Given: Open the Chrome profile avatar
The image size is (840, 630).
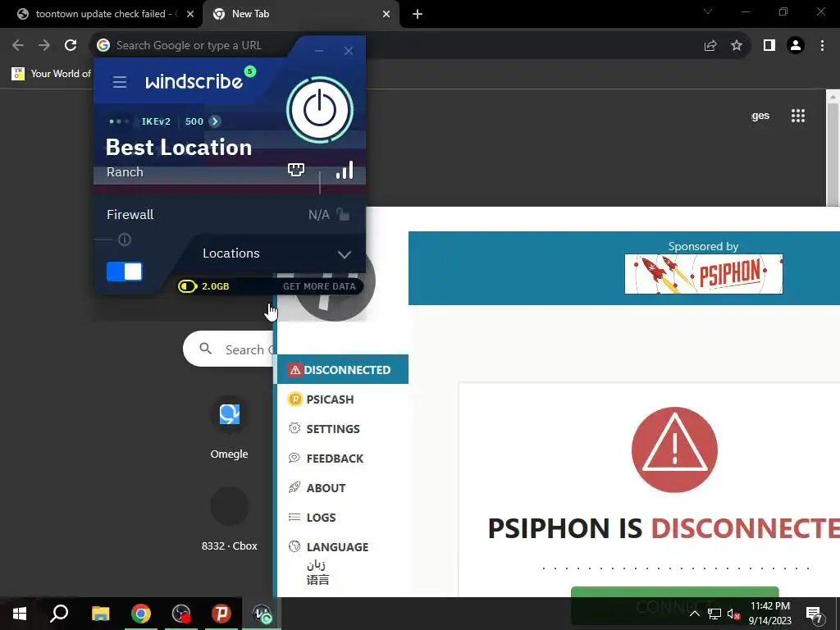Looking at the screenshot, I should click(x=796, y=46).
